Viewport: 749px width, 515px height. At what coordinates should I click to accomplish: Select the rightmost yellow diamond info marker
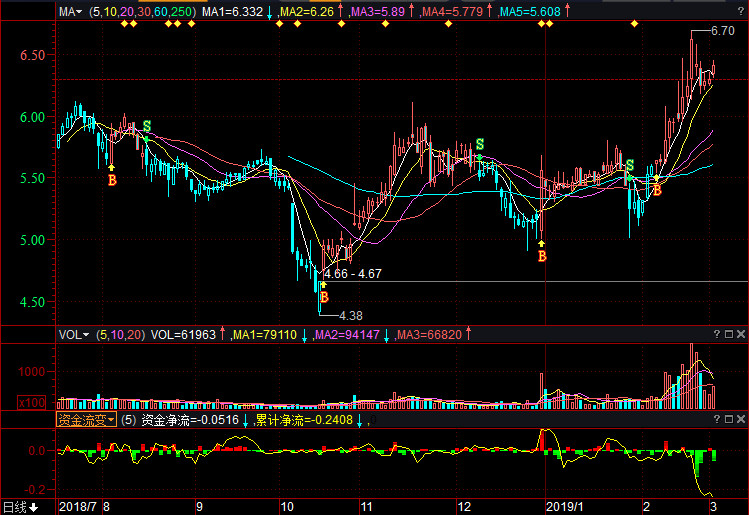click(634, 24)
